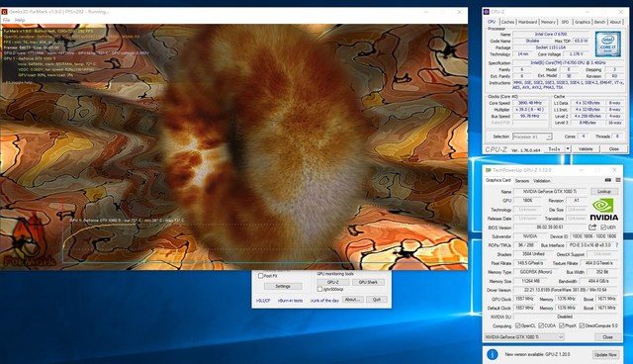This screenshot has height=364, width=633.
Task: Click the Close button in CPU-Z
Action: click(x=613, y=149)
